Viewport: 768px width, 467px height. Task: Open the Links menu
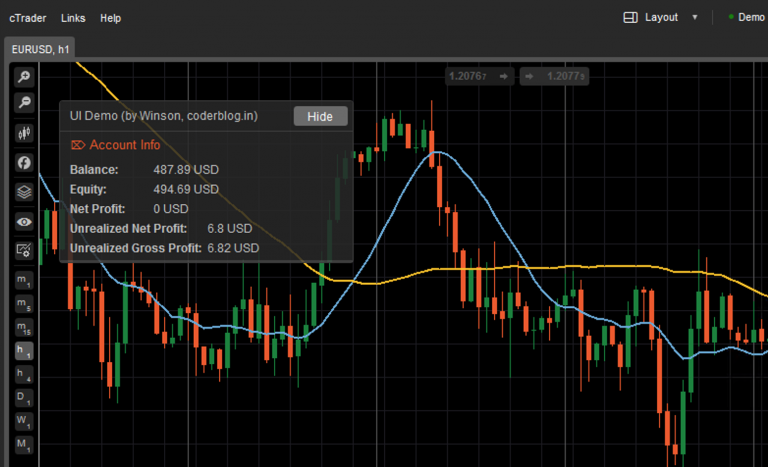[73, 18]
